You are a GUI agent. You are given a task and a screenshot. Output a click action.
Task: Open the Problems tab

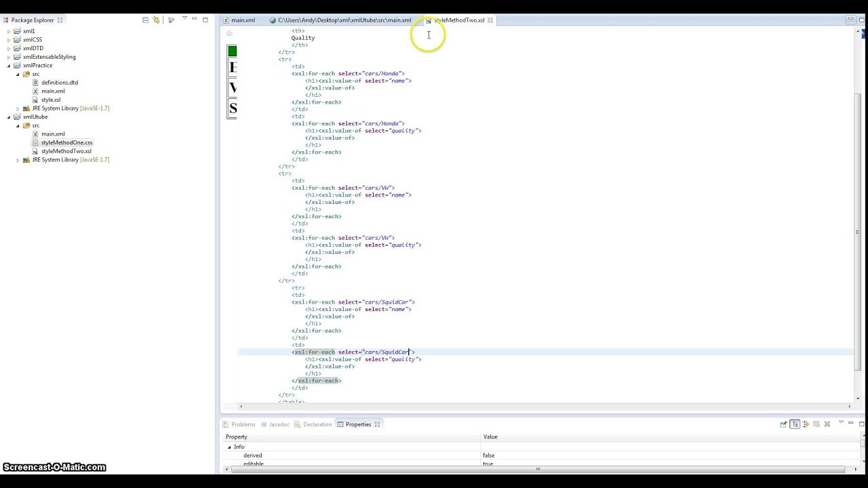[239, 424]
